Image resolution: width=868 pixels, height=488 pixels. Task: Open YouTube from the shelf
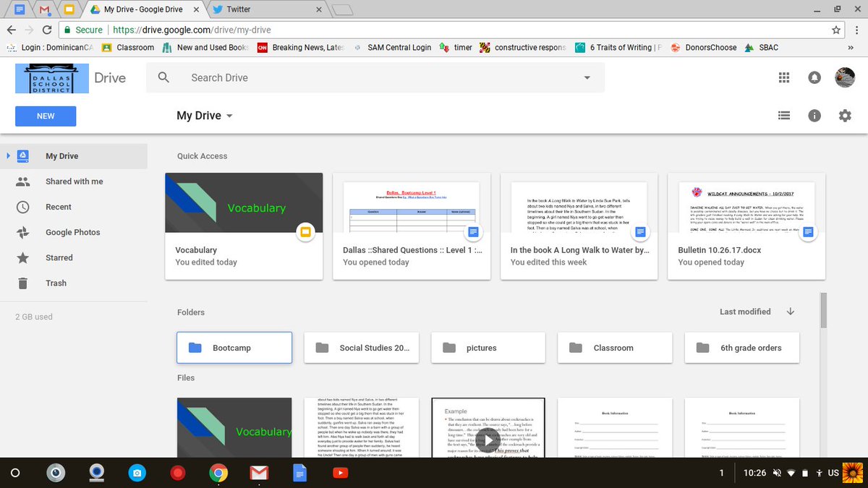pyautogui.click(x=340, y=473)
